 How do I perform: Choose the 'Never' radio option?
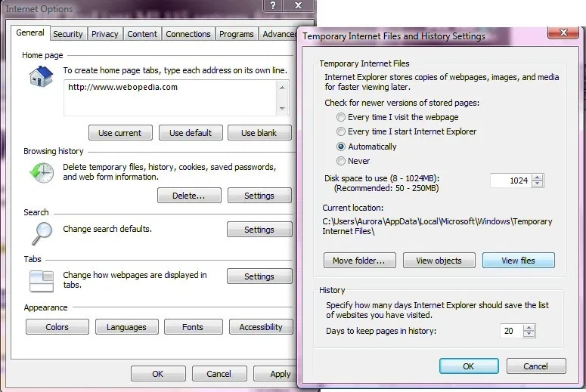click(342, 161)
